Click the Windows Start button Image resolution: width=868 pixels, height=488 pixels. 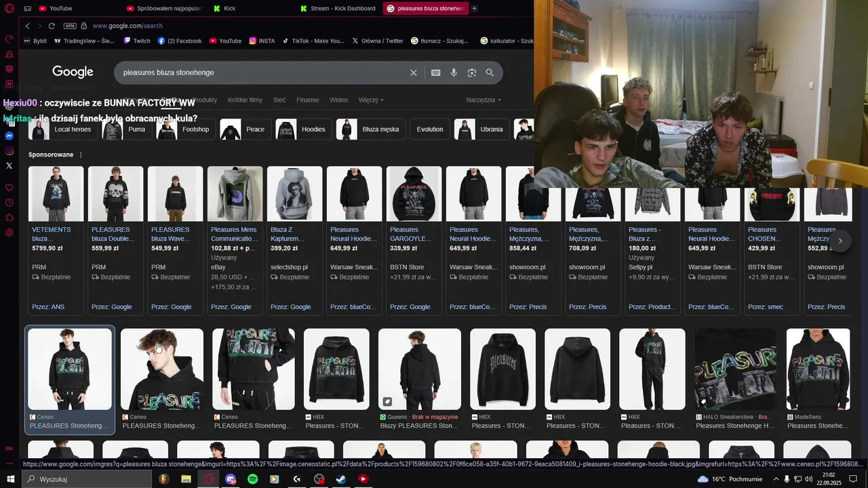pyautogui.click(x=10, y=479)
